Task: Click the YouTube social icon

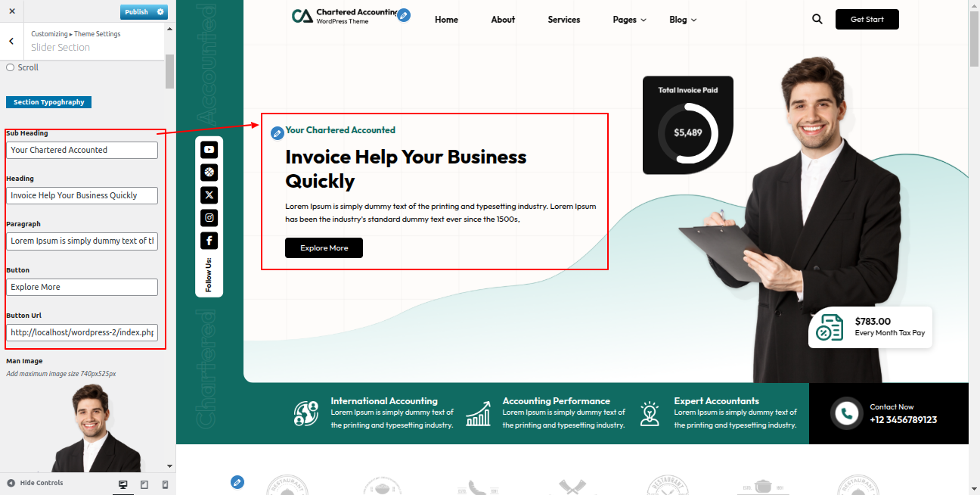Action: (x=209, y=150)
